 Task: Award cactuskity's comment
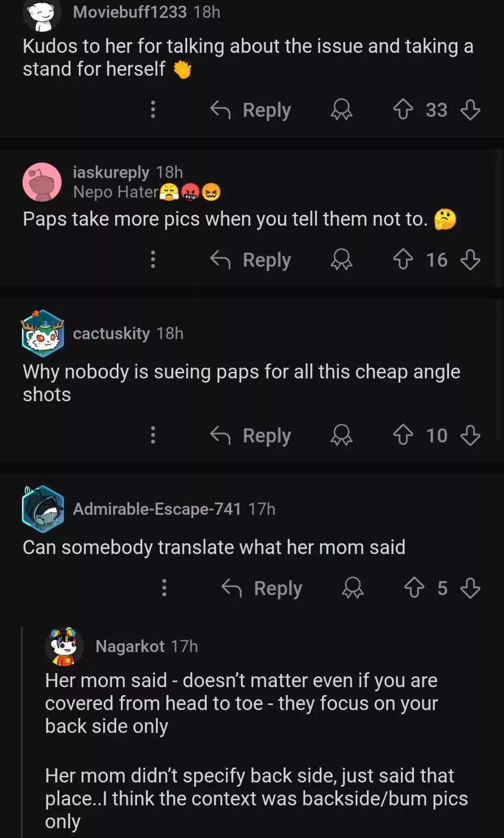341,435
